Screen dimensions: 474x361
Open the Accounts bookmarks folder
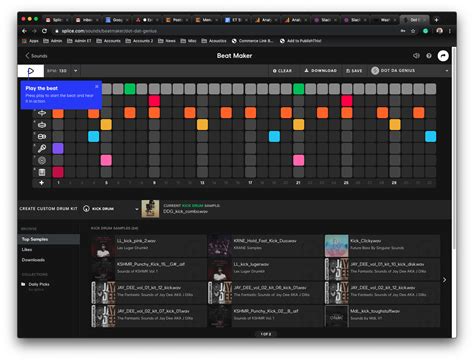[x=109, y=41]
